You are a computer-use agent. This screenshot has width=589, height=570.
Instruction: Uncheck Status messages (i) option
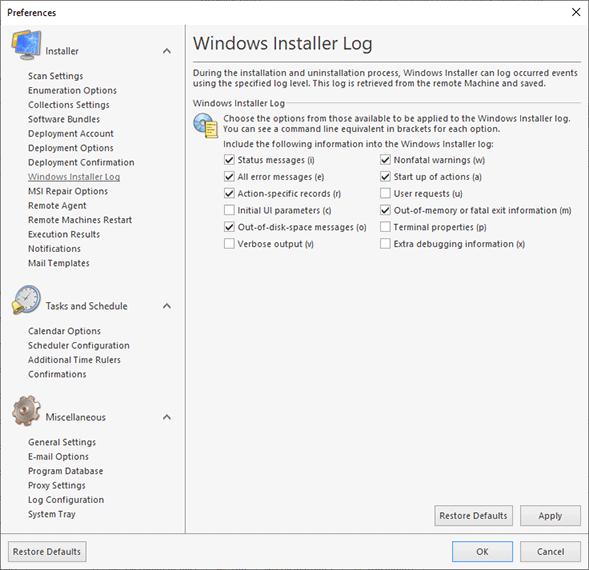point(229,160)
